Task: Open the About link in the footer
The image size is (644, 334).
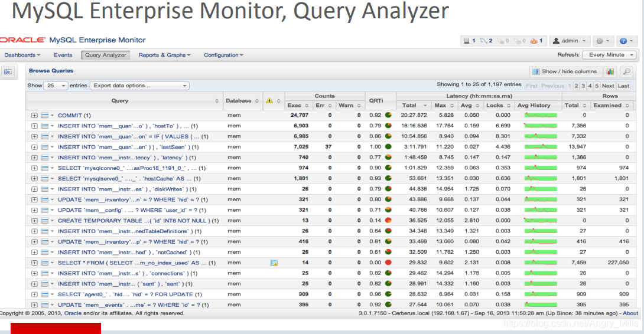Action: [x=630, y=313]
